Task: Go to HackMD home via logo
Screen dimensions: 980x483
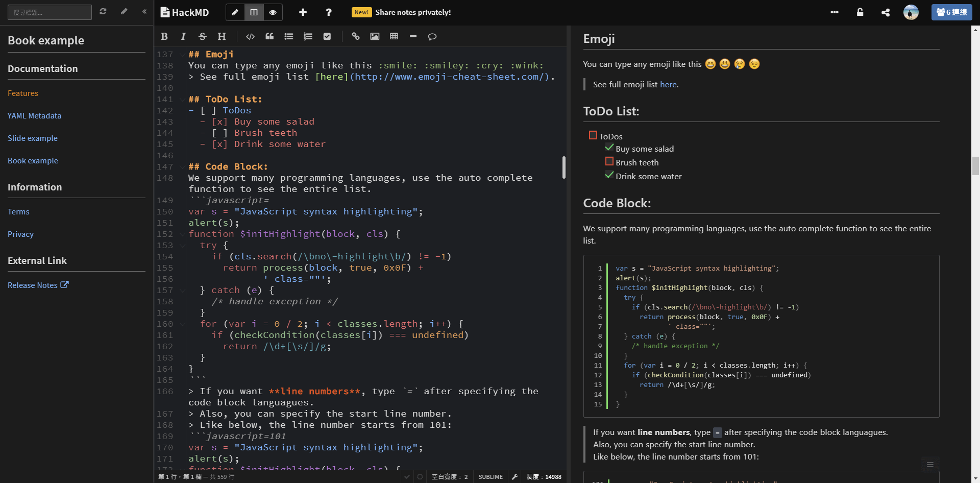Action: pyautogui.click(x=185, y=12)
